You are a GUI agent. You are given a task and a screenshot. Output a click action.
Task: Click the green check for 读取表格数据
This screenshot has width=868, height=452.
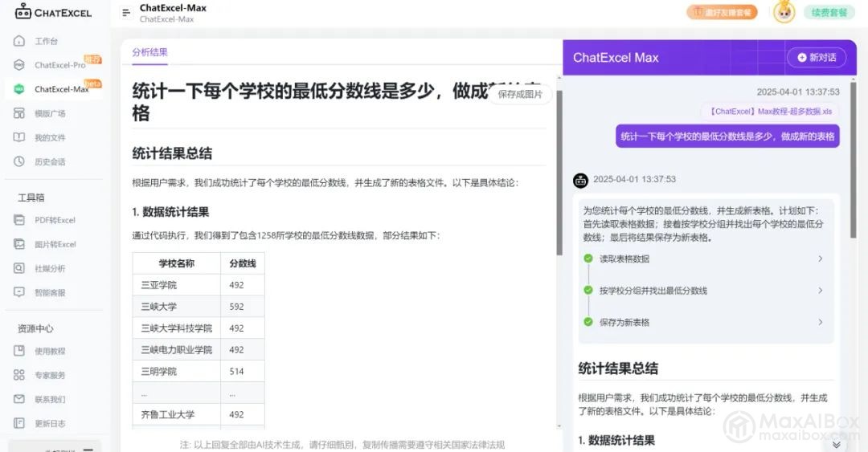pos(588,259)
